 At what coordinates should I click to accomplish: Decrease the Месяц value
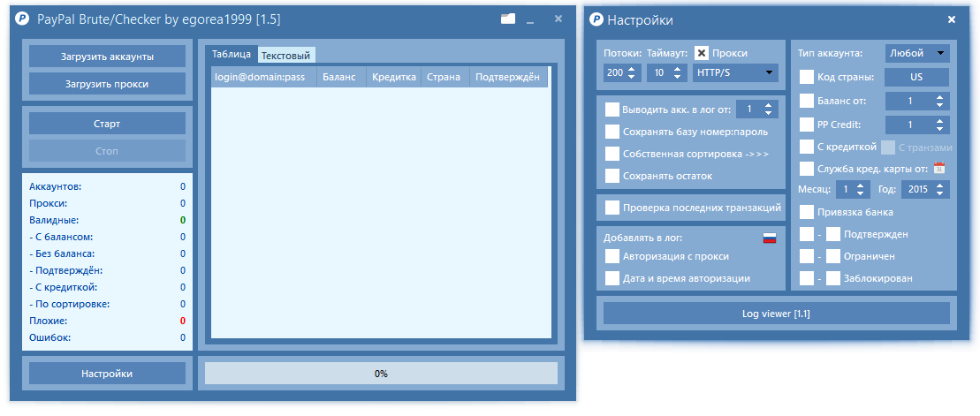tap(860, 193)
